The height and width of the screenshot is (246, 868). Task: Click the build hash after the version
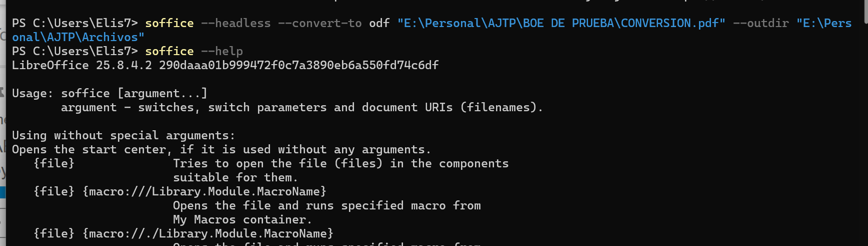pos(298,65)
